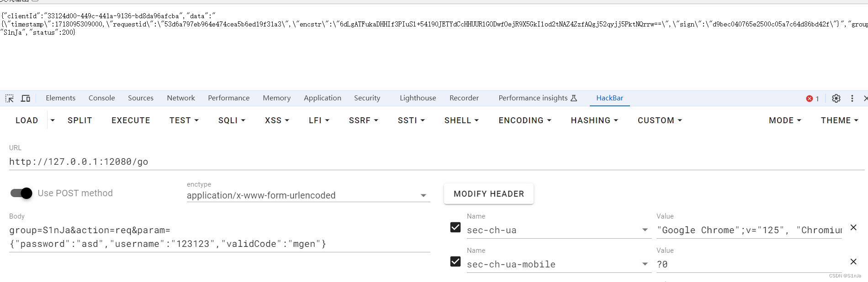Toggle the device toolbar icon

26,98
